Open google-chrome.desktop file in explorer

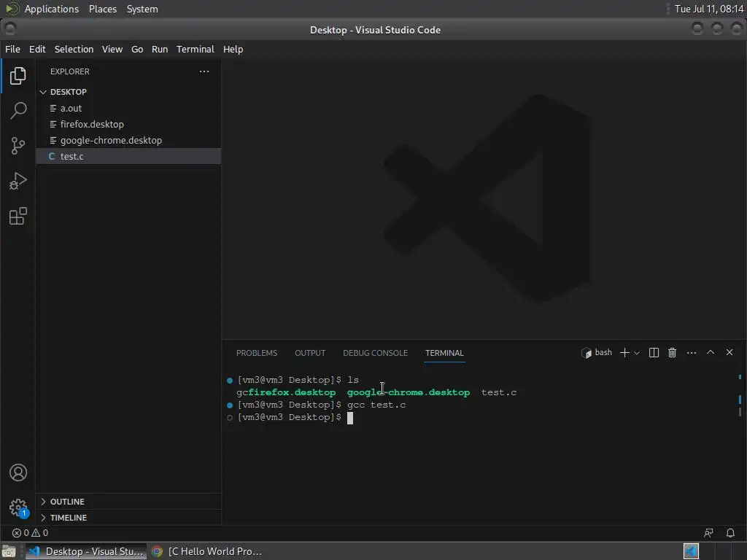tap(128, 141)
